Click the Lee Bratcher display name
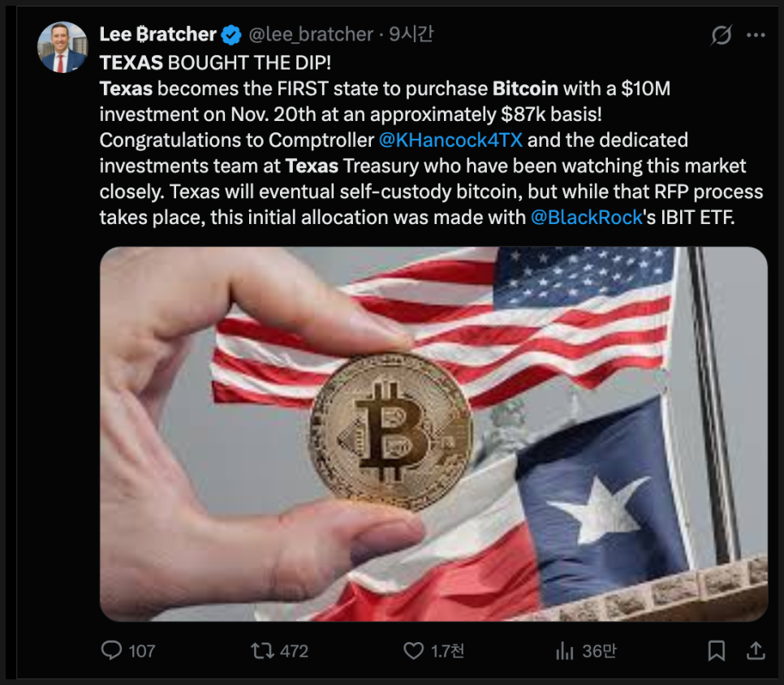The width and height of the screenshot is (784, 685). (157, 35)
